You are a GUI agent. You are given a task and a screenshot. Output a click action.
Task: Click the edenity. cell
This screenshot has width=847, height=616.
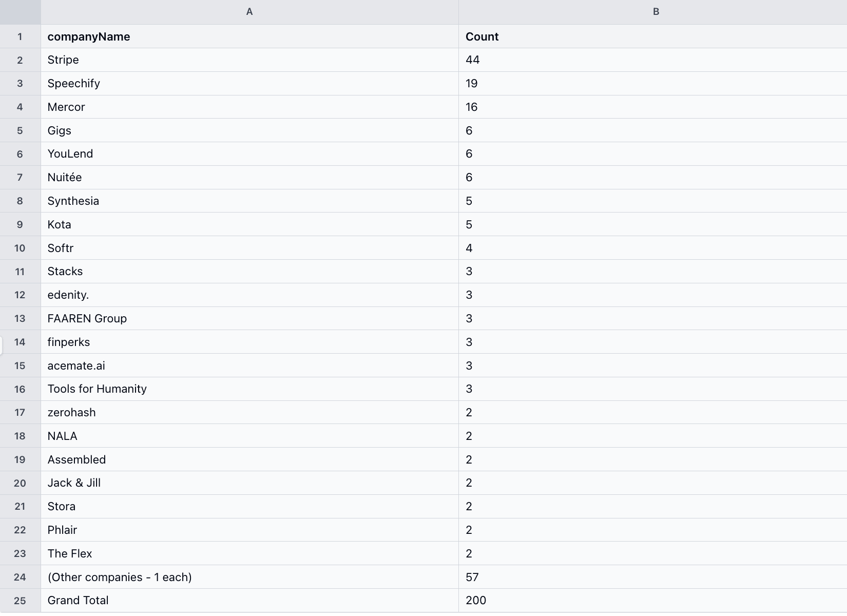pos(249,295)
